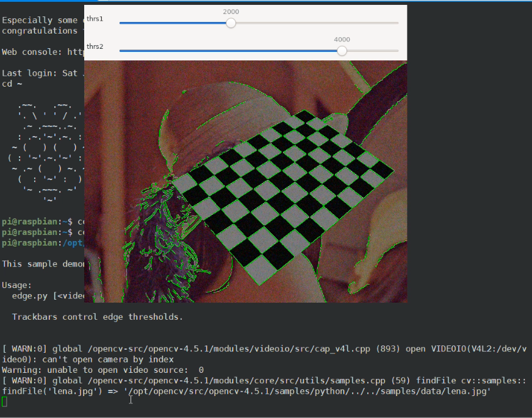The width and height of the screenshot is (532, 418).
Task: Click the 'Web console:' terminal line
Action: (43, 52)
